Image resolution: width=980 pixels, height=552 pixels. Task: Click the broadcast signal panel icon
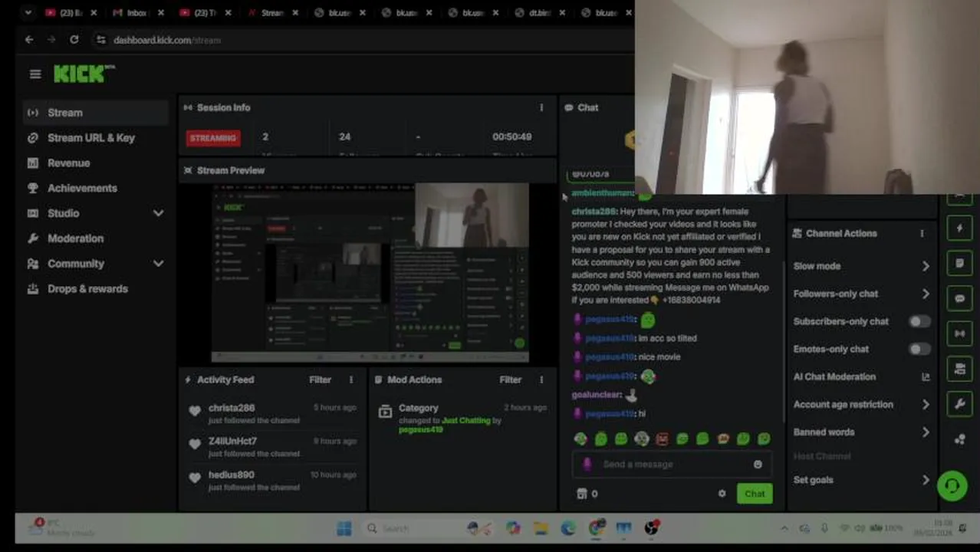[959, 334]
